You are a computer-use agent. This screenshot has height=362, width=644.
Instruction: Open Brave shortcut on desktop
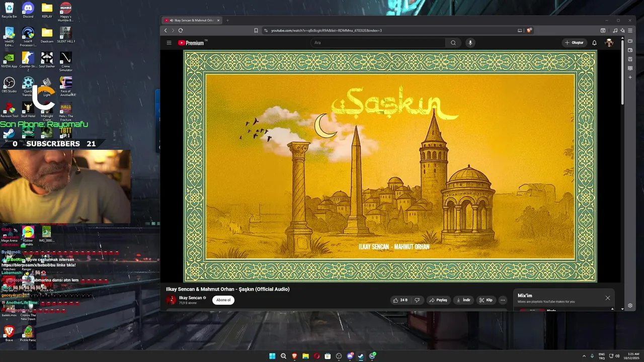[9, 333]
